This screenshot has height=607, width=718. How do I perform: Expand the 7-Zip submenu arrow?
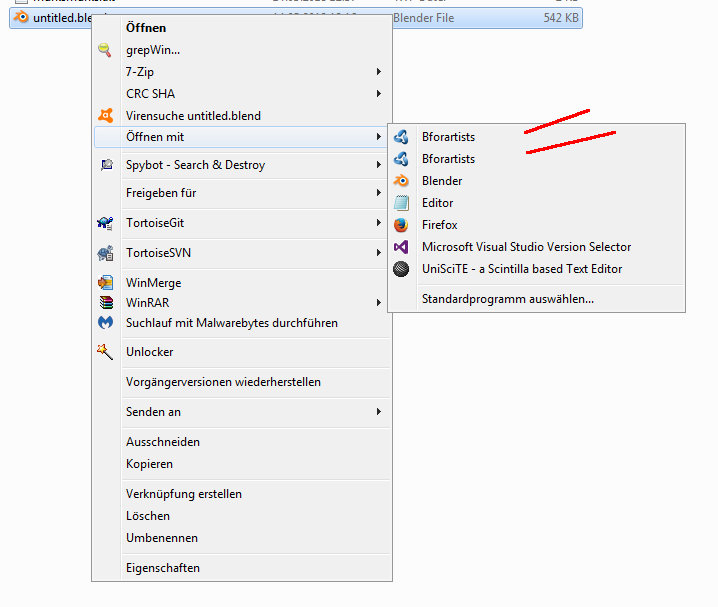coord(378,72)
